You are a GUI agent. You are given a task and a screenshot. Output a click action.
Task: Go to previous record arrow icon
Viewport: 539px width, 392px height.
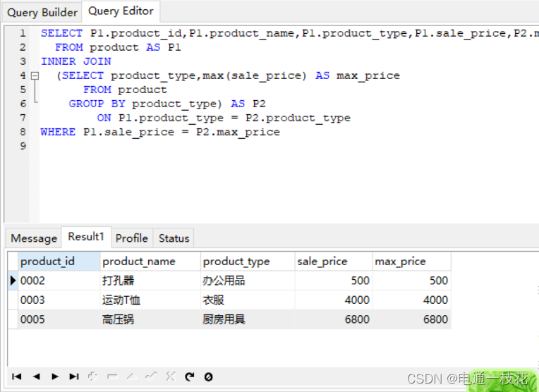(36, 376)
